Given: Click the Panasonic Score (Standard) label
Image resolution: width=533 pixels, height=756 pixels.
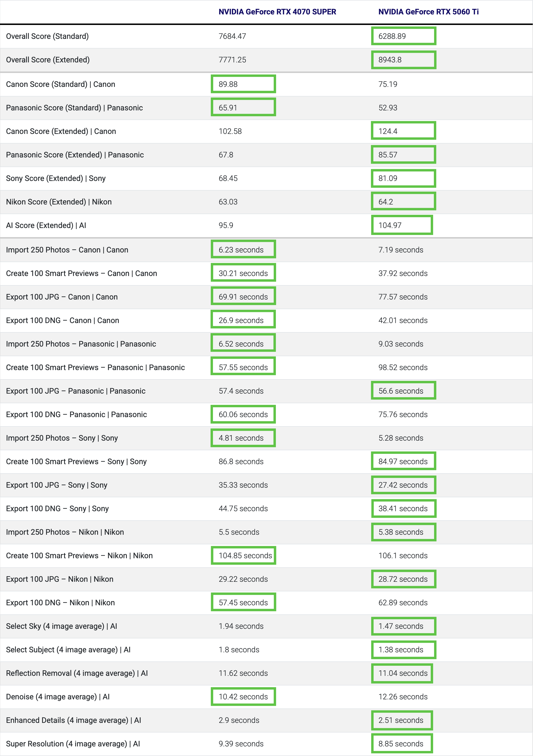Looking at the screenshot, I should [x=74, y=108].
